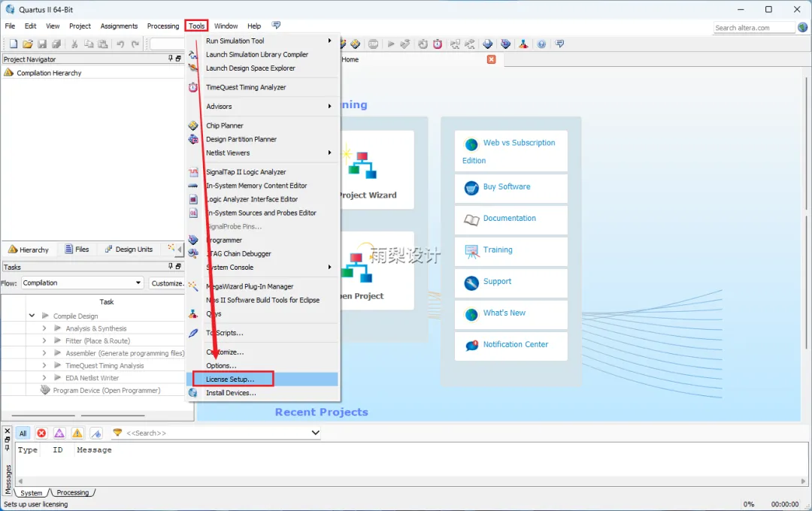This screenshot has width=812, height=511.
Task: Click the blue Help question-mark icon
Action: point(541,44)
